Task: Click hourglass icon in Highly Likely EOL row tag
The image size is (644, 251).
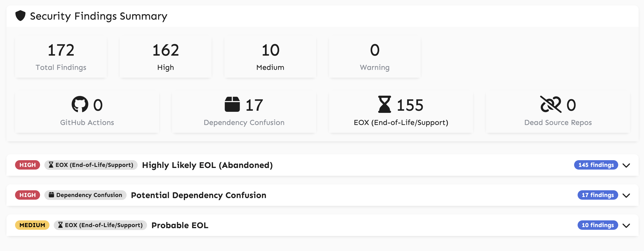Action: click(x=51, y=165)
